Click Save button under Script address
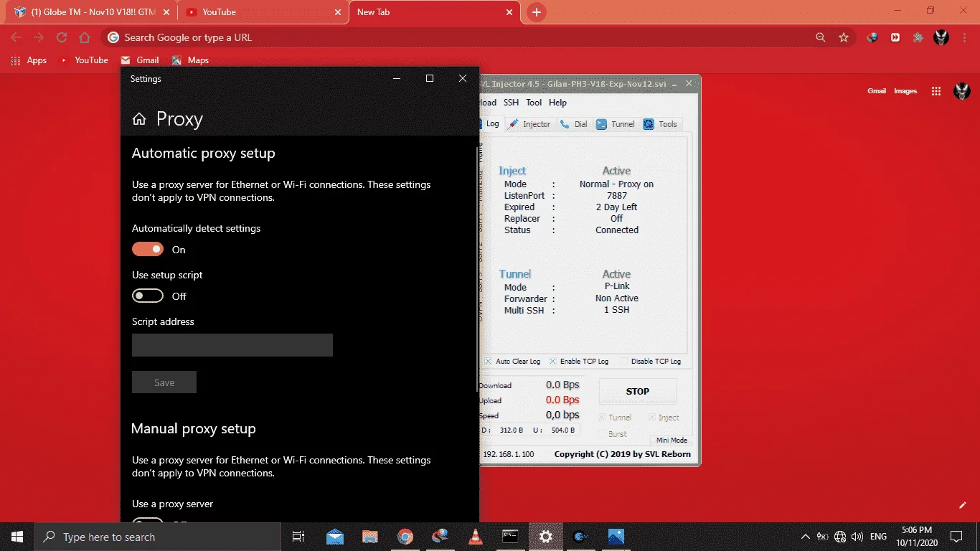The image size is (980, 551). [x=164, y=382]
